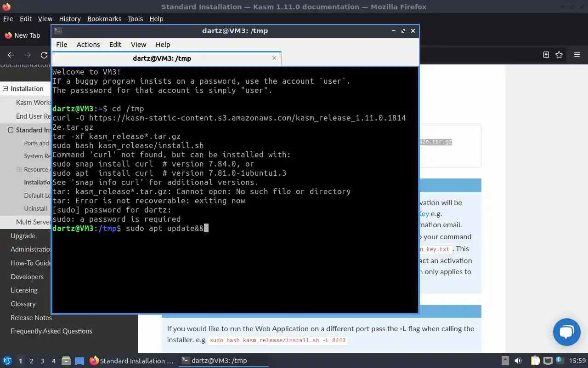Open the clipboard manager tray icon
Image resolution: width=588 pixels, height=368 pixels.
[x=535, y=361]
